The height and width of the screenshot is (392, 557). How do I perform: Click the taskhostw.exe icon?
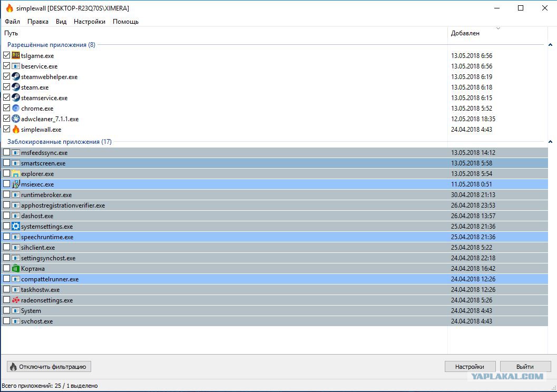[x=16, y=289]
